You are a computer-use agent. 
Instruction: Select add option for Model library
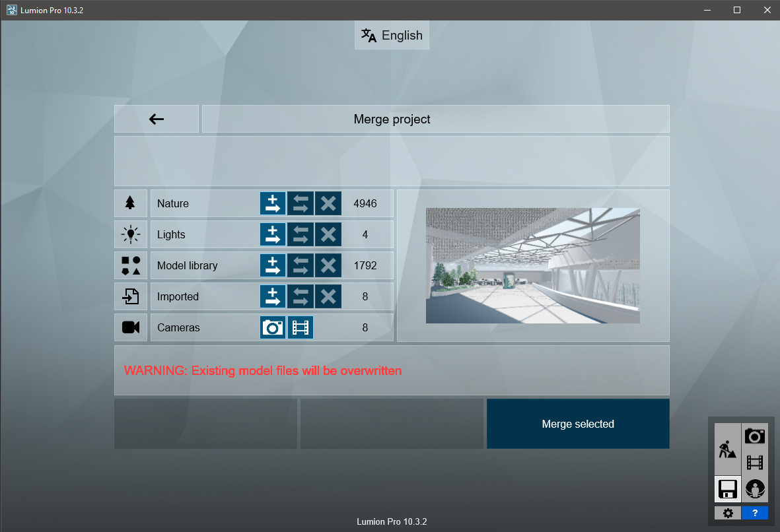point(273,265)
